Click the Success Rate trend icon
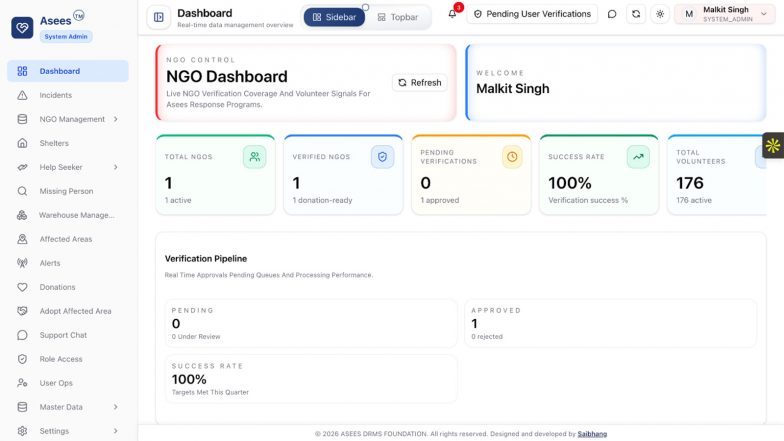This screenshot has width=784, height=441. pos(638,156)
